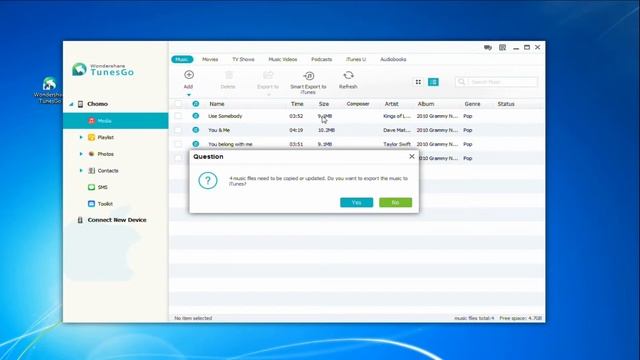The image size is (640, 360).
Task: Switch to the Music Videos tab
Action: pos(283,59)
